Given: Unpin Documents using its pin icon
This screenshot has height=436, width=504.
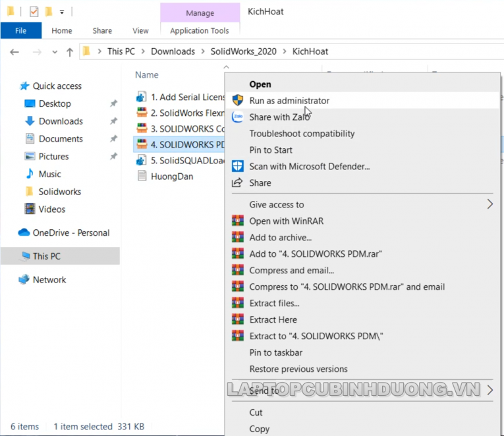Looking at the screenshot, I should (x=113, y=138).
